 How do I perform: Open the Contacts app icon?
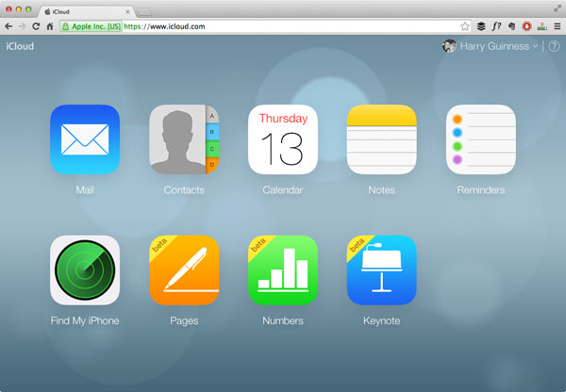(184, 139)
